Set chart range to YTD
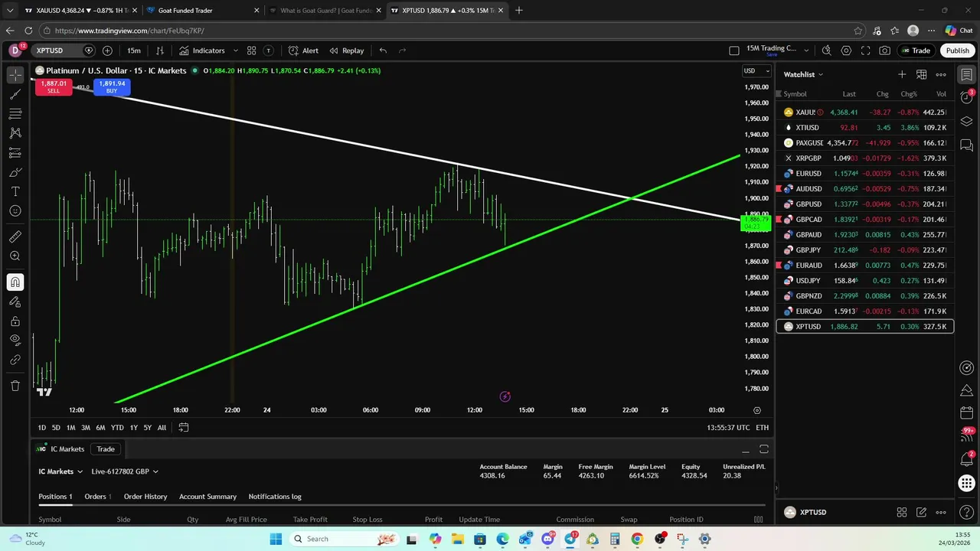 point(117,428)
